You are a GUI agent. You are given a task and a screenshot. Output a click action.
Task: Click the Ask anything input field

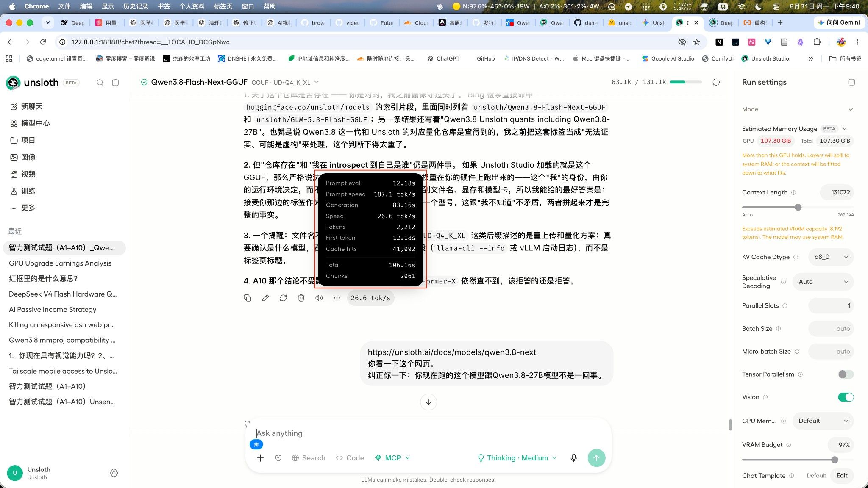pyautogui.click(x=428, y=433)
